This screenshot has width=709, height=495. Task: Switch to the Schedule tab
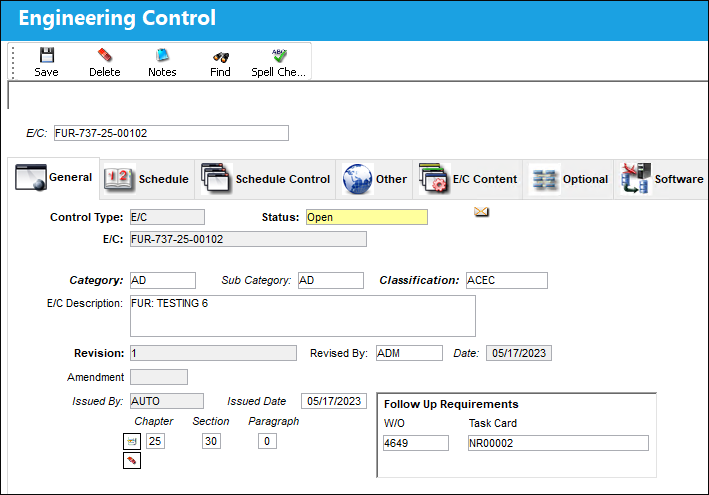point(147,179)
